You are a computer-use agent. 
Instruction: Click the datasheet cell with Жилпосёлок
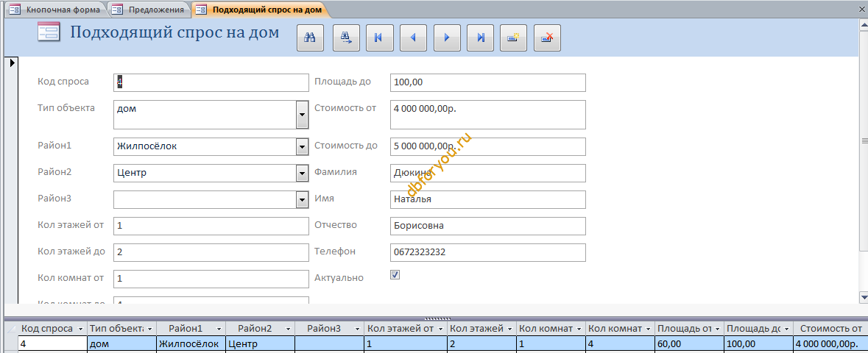point(191,343)
